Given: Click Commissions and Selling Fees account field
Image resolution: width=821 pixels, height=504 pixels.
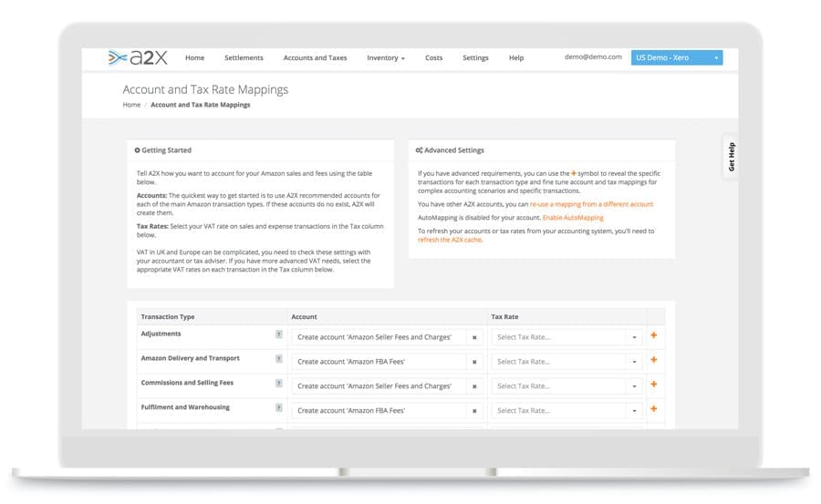Looking at the screenshot, I should click(x=379, y=386).
